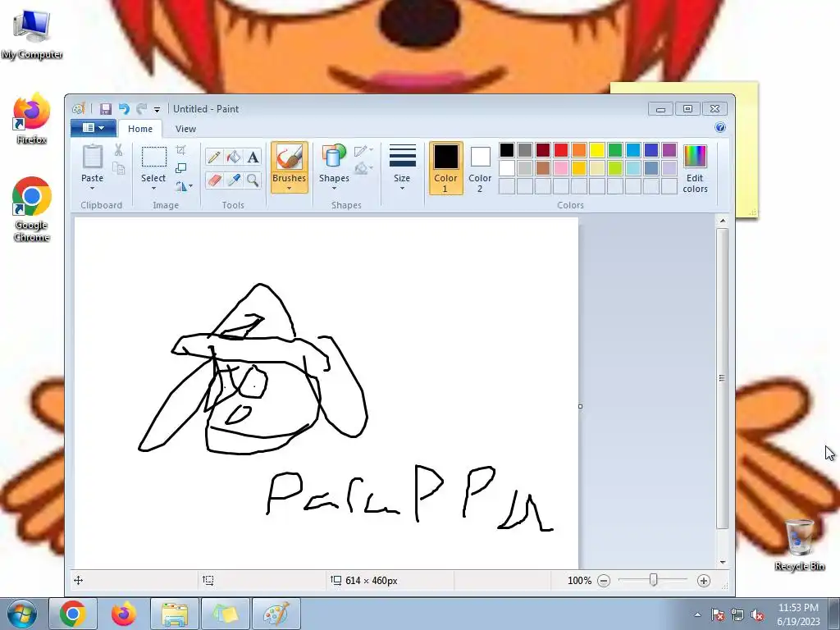Expand the Paste dropdown arrow
The height and width of the screenshot is (630, 840).
click(x=92, y=188)
